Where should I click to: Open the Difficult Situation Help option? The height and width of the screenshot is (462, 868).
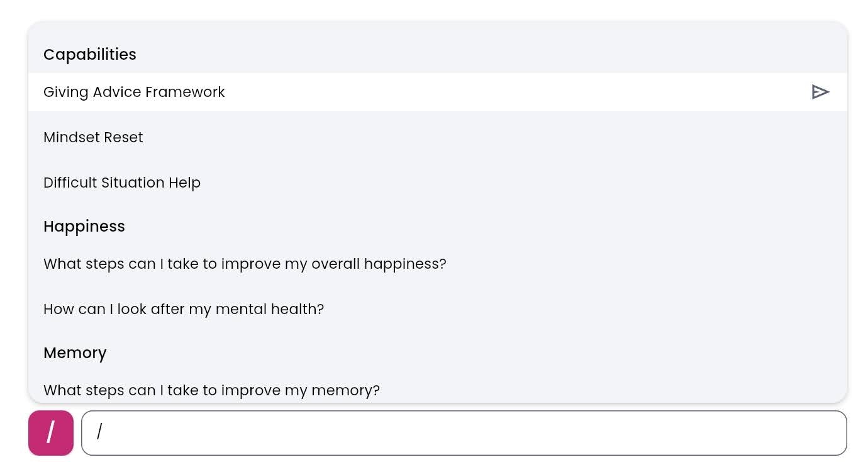click(438, 183)
